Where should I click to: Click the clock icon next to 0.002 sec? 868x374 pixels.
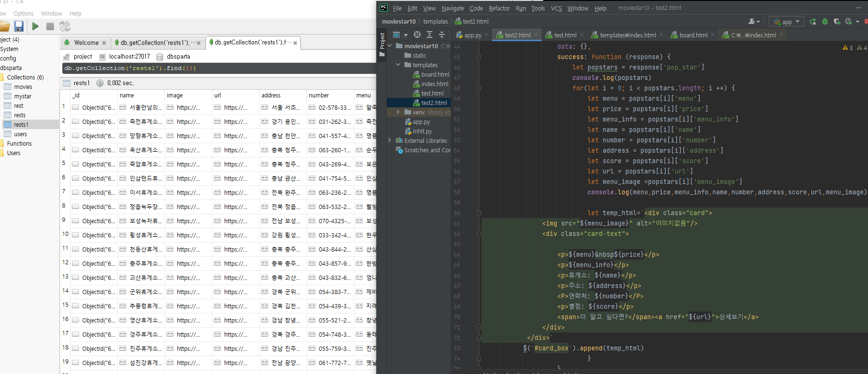coord(100,83)
